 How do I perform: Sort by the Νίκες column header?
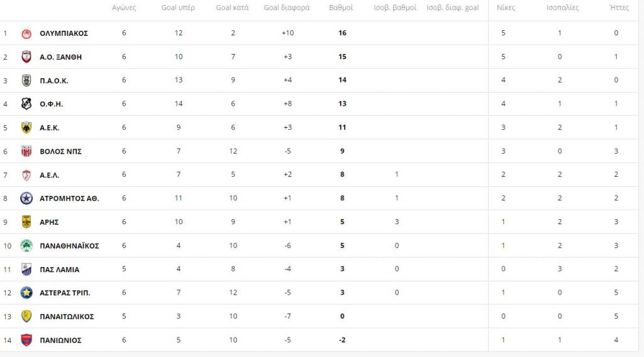tap(506, 8)
